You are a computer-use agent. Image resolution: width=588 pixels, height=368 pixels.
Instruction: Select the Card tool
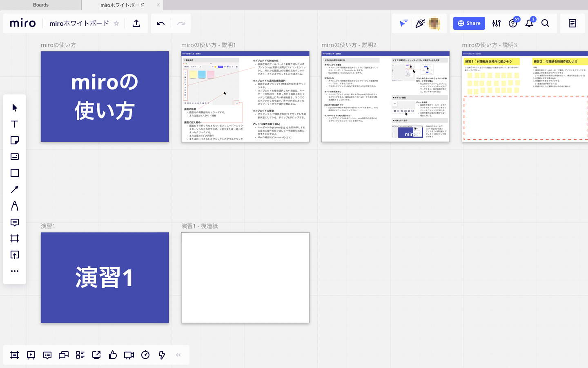pyautogui.click(x=15, y=157)
